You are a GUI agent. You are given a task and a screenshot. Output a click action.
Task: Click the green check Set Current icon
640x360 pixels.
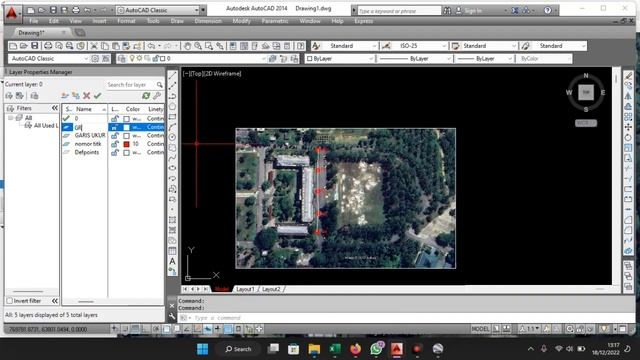(x=97, y=96)
